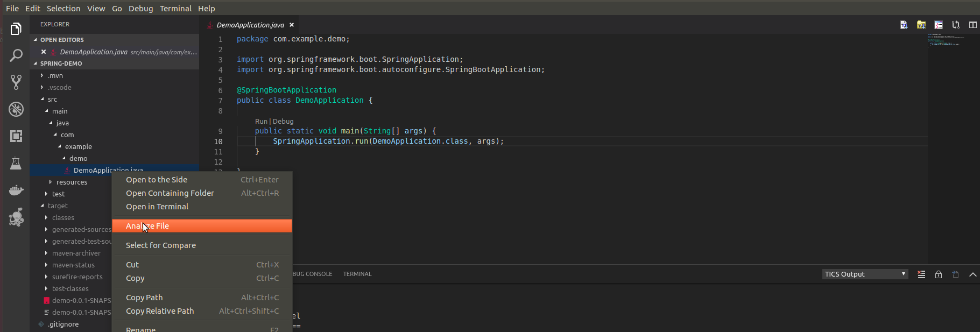The image size is (980, 332).
Task: Clear the output panel
Action: 921,274
